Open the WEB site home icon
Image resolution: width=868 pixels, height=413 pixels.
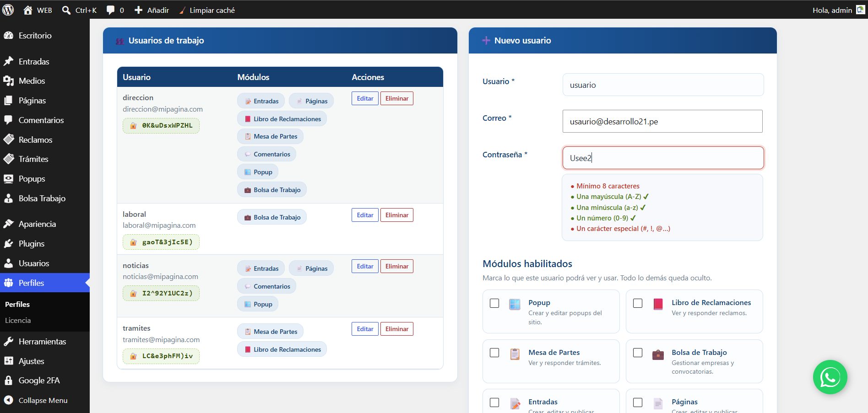(x=28, y=10)
